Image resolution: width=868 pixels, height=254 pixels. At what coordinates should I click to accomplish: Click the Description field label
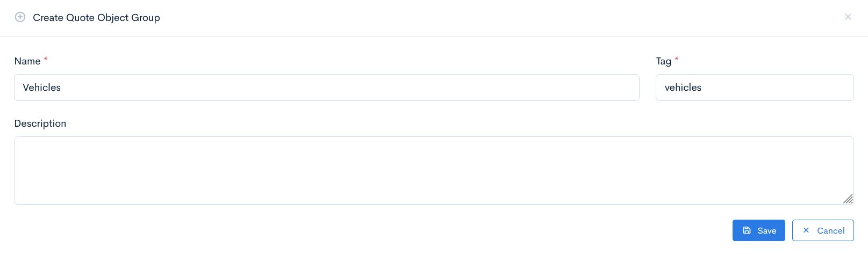pos(40,124)
